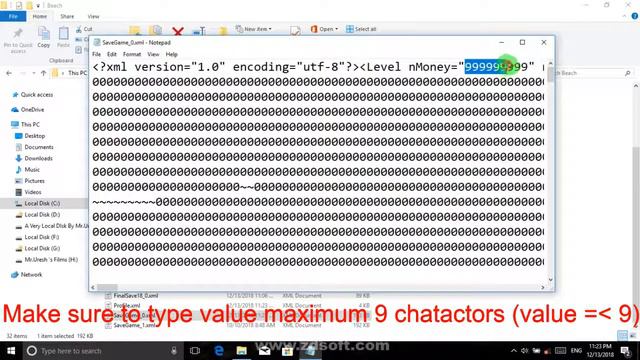Launch Microsoft Edge from taskbar
Image resolution: width=640 pixels, height=360 pixels.
pyautogui.click(x=219, y=351)
